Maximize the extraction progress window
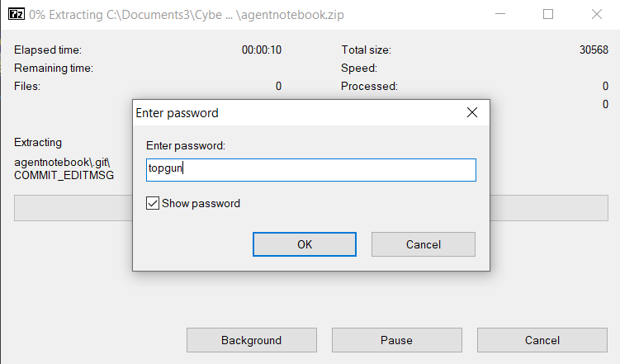Screen dimensions: 620x364 point(548,14)
